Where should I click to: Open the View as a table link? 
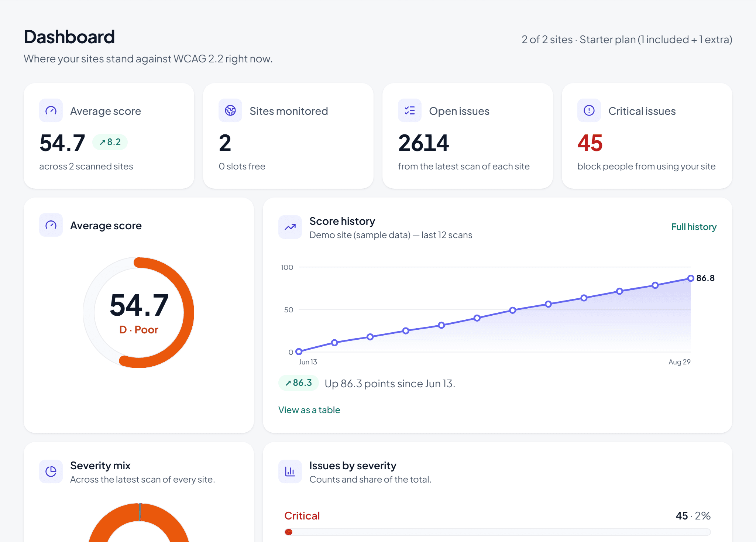(309, 410)
